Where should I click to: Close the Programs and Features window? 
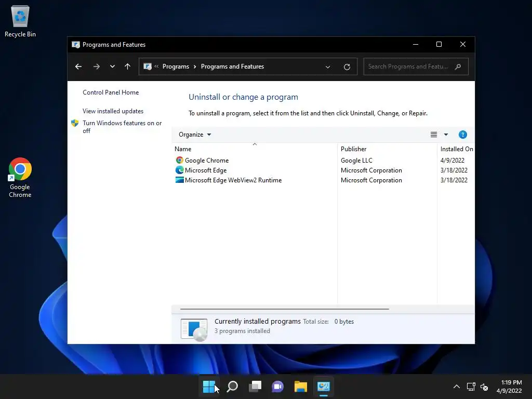(462, 45)
